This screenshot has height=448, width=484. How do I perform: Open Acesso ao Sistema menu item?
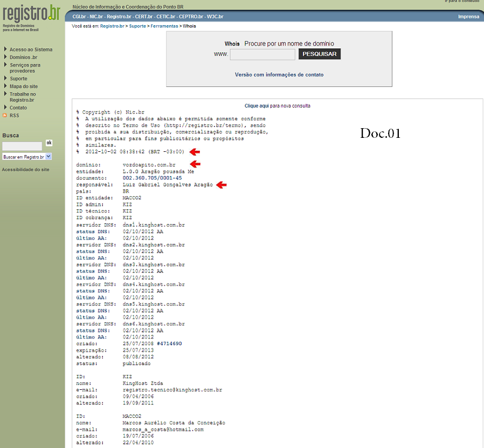pos(31,50)
